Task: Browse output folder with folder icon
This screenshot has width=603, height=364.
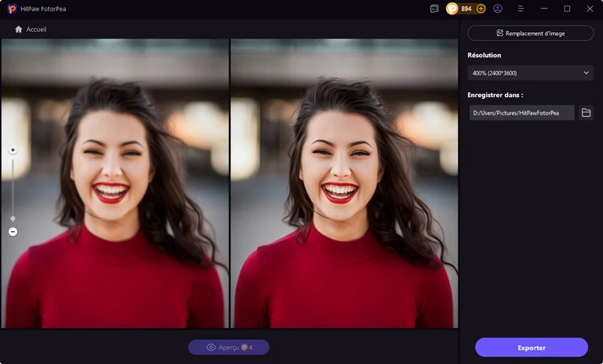Action: click(586, 113)
